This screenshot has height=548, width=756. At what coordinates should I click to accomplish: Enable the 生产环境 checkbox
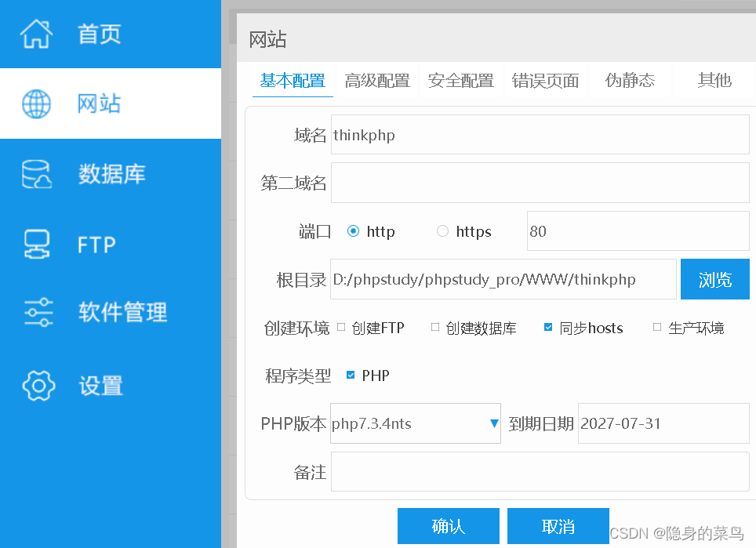pos(656,327)
